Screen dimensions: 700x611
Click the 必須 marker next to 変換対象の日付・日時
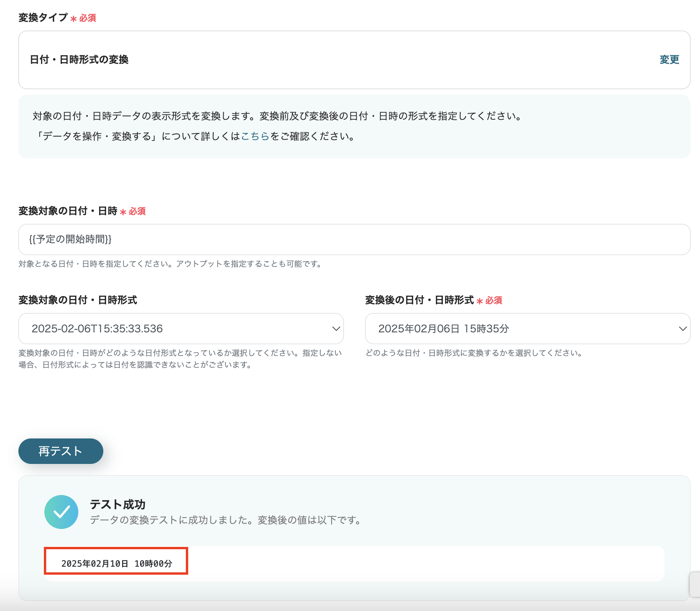click(137, 212)
